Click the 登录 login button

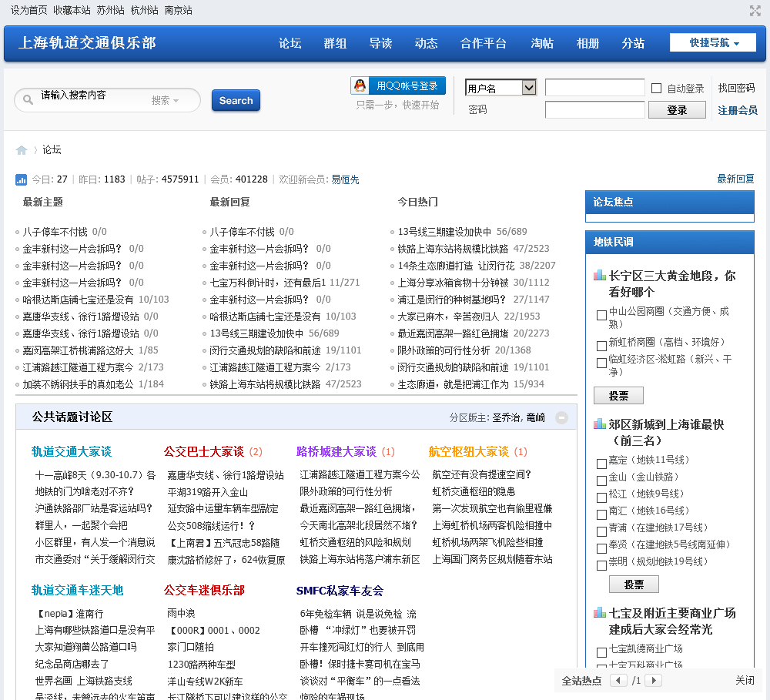(677, 110)
